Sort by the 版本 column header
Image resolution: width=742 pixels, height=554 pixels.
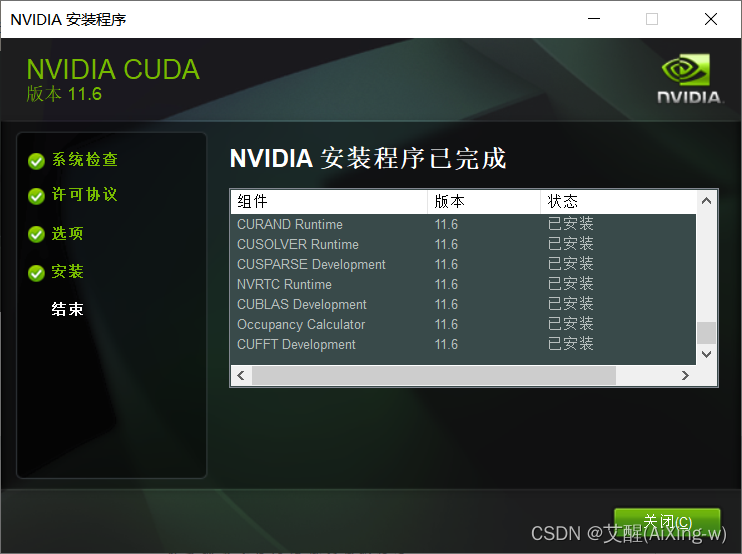pos(484,202)
